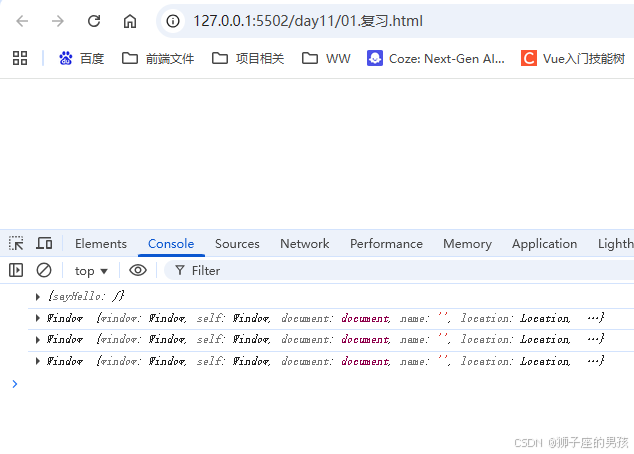Screen dimensions: 634x454
Task: Switch to the Console tab
Action: (x=171, y=244)
